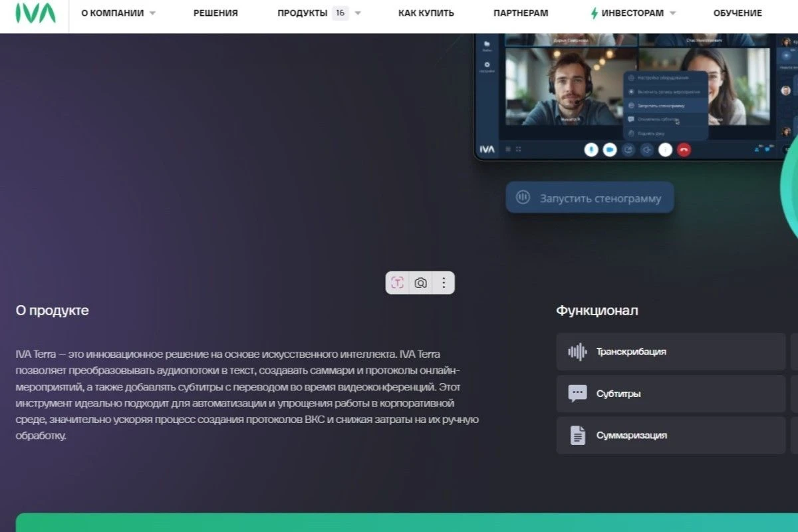Viewport: 798px width, 532px height.
Task: Click the white round button beside hang-up
Action: (x=665, y=150)
